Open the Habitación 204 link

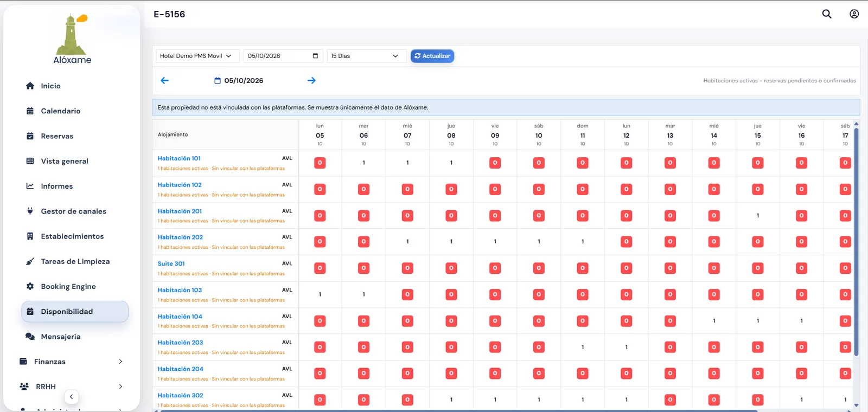click(181, 369)
